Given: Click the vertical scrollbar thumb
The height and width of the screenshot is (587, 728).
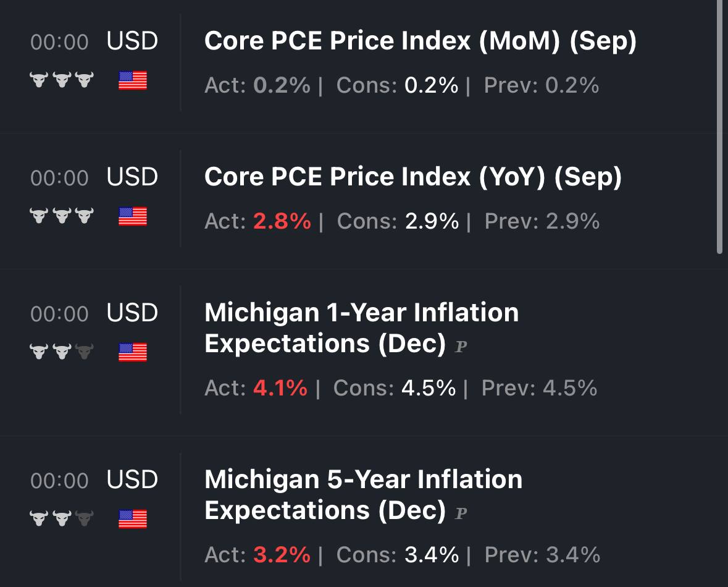Looking at the screenshot, I should coord(719,127).
